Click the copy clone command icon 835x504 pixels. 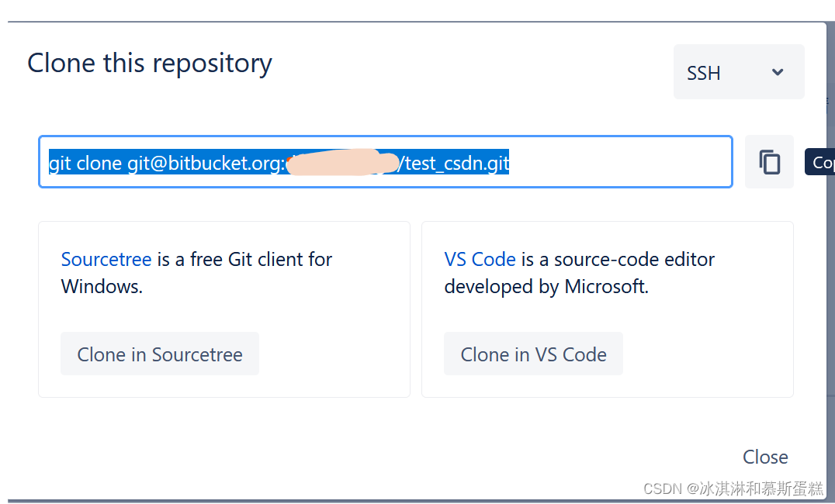tap(769, 162)
